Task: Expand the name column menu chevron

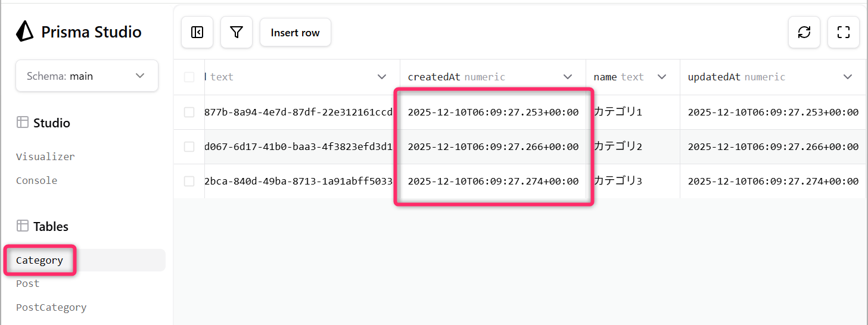Action: pos(661,77)
